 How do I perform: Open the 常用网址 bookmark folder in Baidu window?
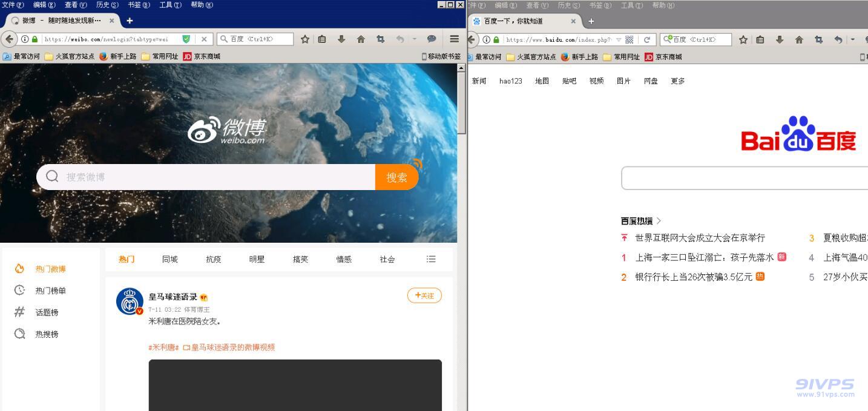621,57
